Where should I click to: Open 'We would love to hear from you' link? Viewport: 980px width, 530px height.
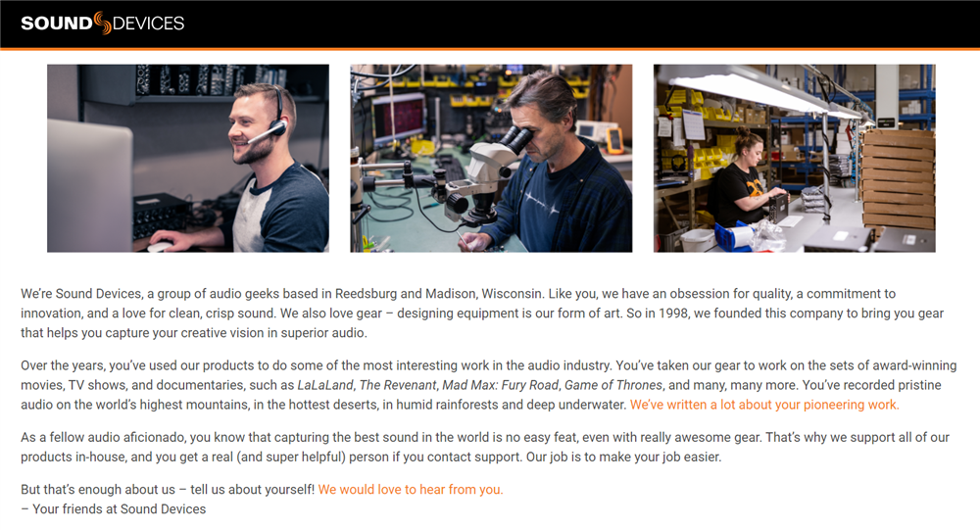click(x=411, y=490)
